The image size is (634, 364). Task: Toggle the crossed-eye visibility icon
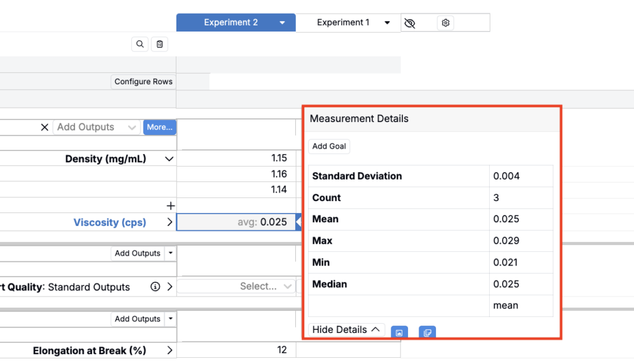tap(409, 23)
